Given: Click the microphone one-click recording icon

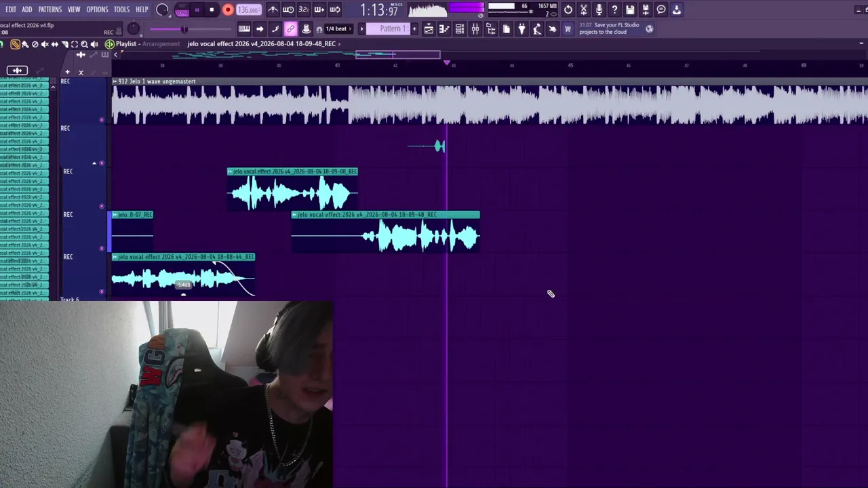Looking at the screenshot, I should pyautogui.click(x=599, y=9).
